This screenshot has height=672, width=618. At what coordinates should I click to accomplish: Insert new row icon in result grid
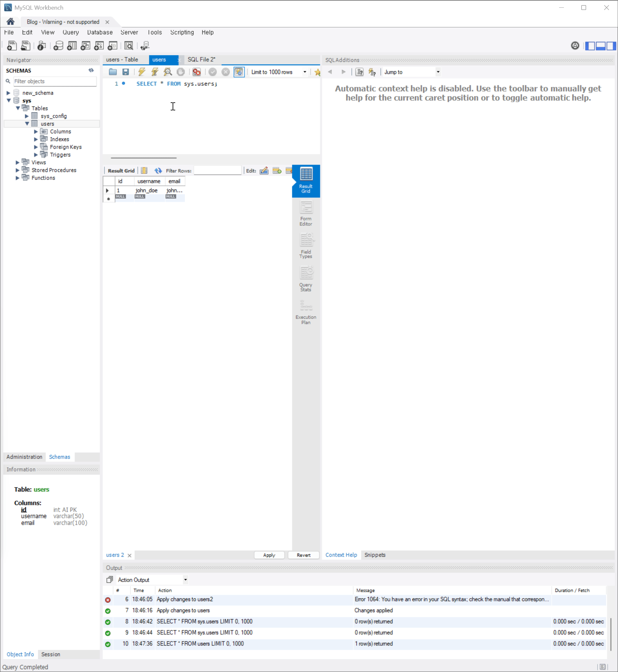(277, 171)
